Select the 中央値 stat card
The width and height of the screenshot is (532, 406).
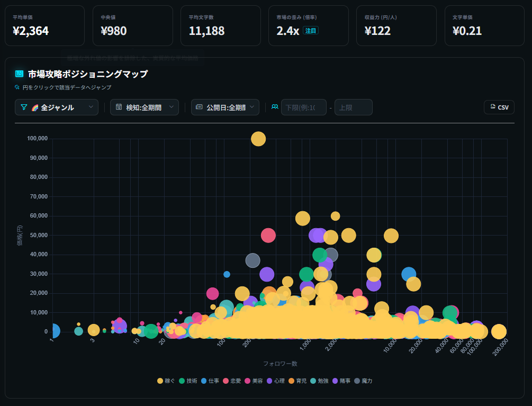[x=132, y=25]
